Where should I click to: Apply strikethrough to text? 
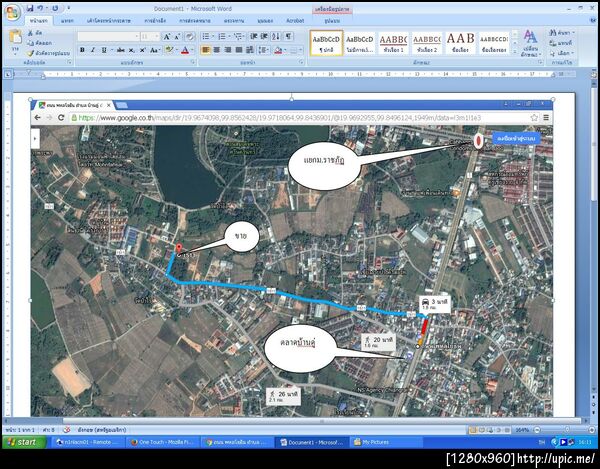(121, 50)
